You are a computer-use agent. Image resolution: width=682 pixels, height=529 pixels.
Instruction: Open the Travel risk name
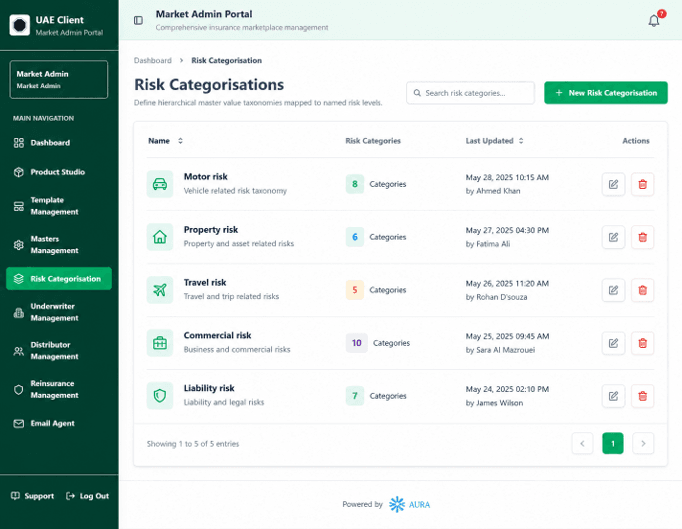tap(205, 283)
